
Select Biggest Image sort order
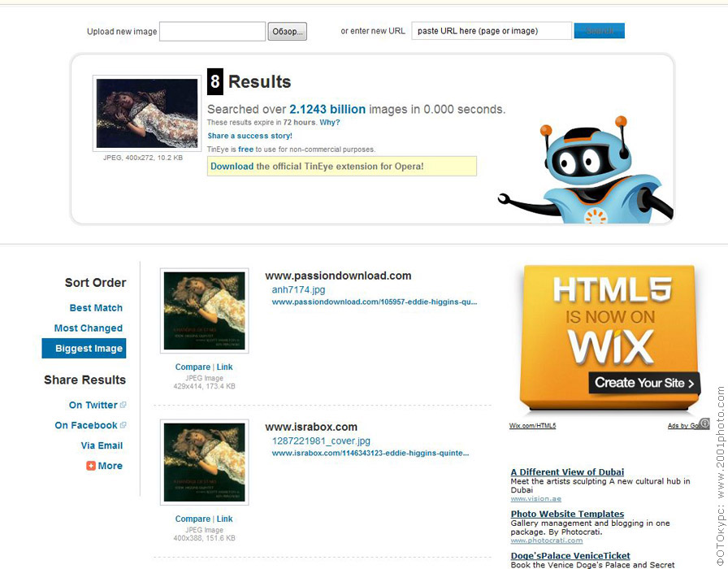point(84,349)
